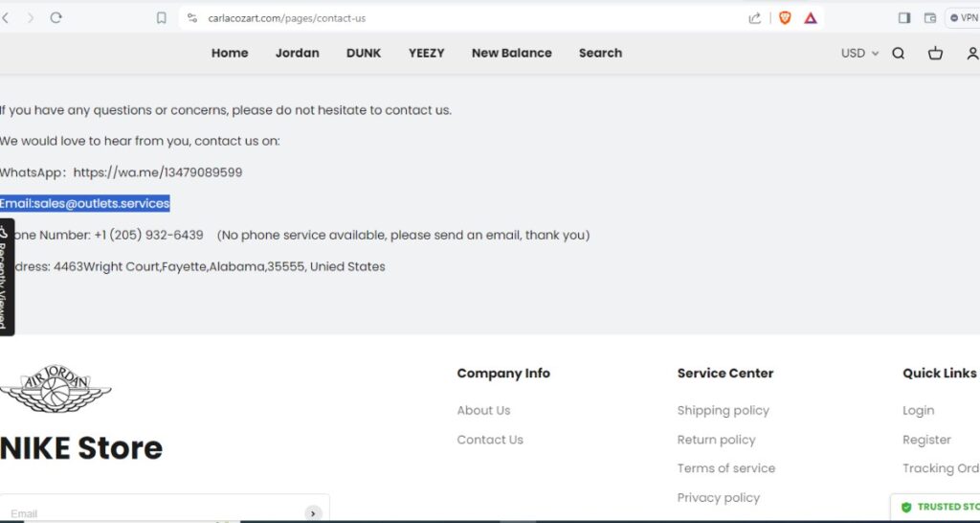
Task: Click the 'We would love to hear' text
Action: click(140, 142)
